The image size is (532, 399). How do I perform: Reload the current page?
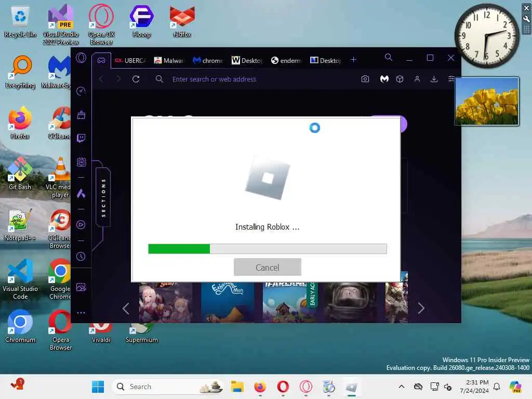(136, 79)
